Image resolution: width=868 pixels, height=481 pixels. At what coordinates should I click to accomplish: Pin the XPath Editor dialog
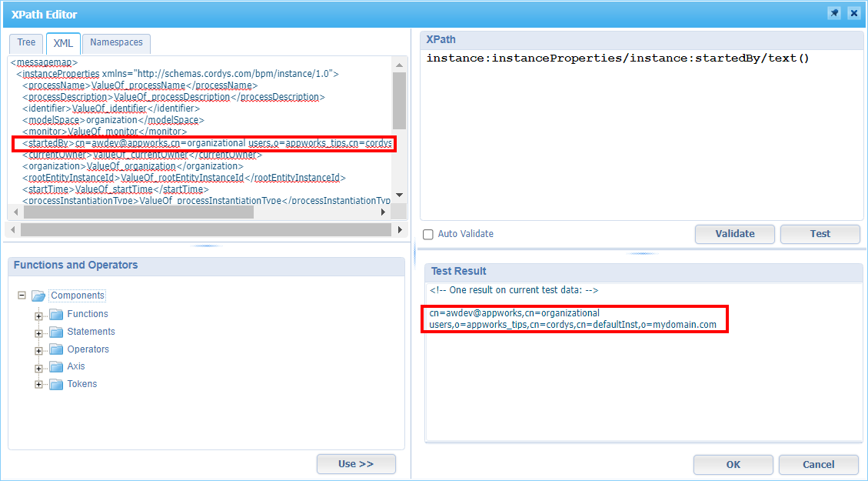(x=834, y=13)
